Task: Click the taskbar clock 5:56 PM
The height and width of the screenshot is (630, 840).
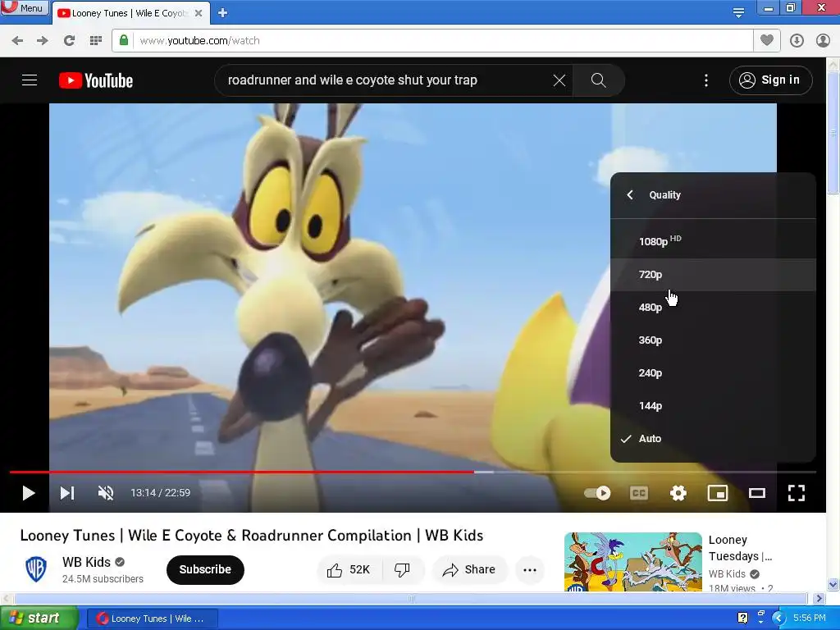Action: pyautogui.click(x=810, y=619)
